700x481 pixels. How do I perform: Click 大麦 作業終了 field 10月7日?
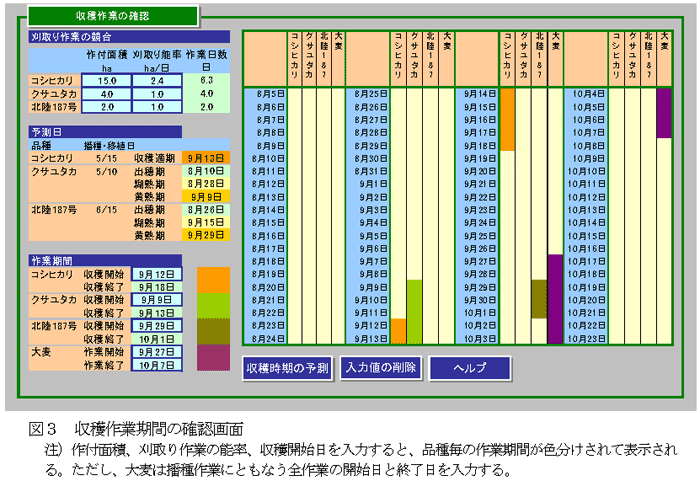pyautogui.click(x=156, y=365)
